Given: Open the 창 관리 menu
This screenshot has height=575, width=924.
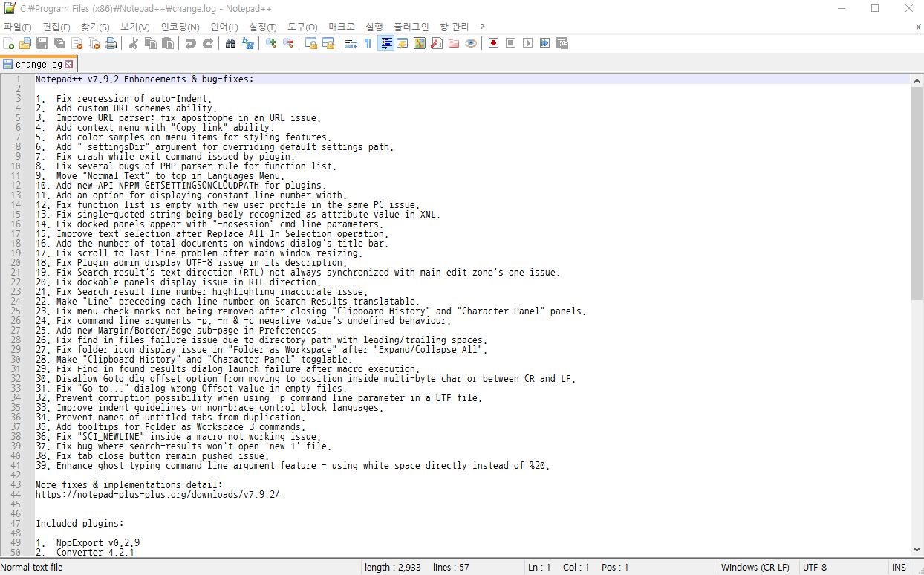Looking at the screenshot, I should [455, 27].
